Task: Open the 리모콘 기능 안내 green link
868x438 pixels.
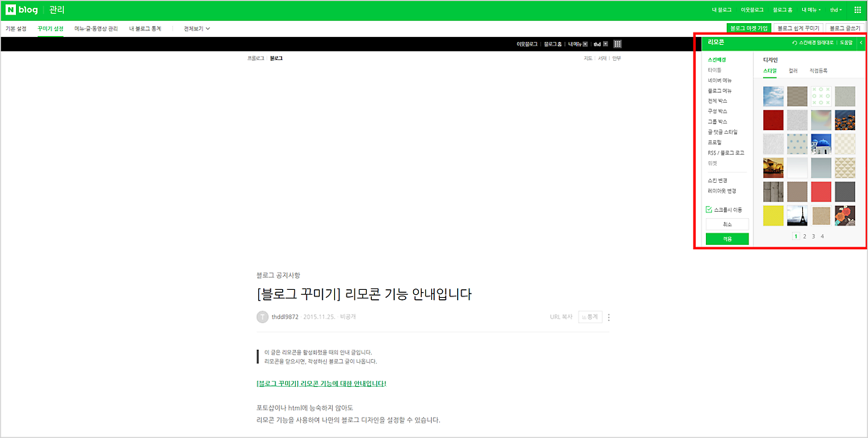Action: (x=321, y=383)
